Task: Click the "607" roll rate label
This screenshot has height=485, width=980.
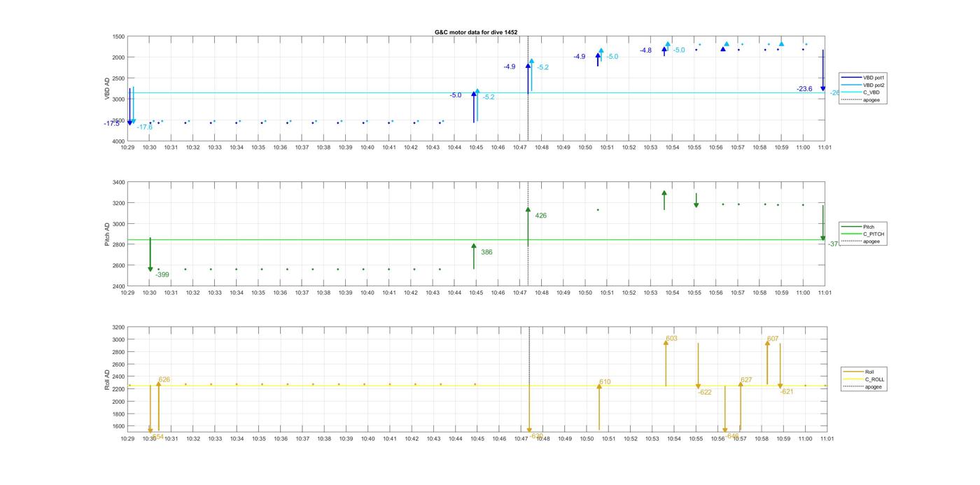Action: pos(773,339)
